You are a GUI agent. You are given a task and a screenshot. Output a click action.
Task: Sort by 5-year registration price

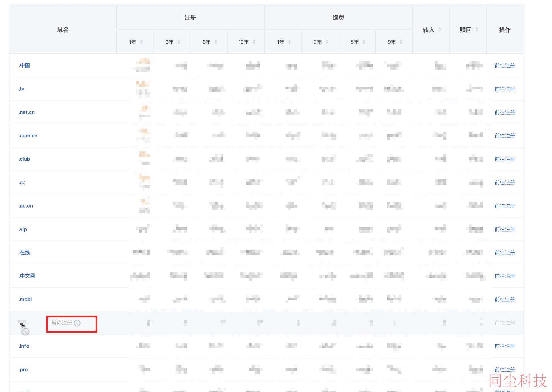tap(216, 42)
